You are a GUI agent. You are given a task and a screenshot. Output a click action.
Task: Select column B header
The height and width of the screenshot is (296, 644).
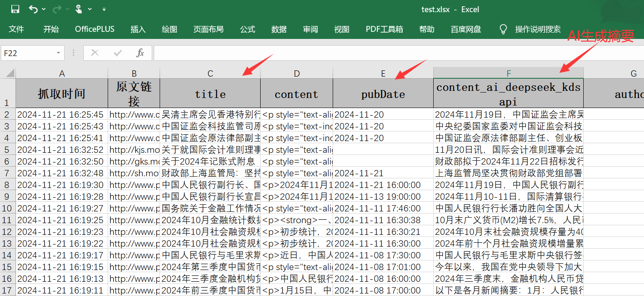tap(134, 73)
